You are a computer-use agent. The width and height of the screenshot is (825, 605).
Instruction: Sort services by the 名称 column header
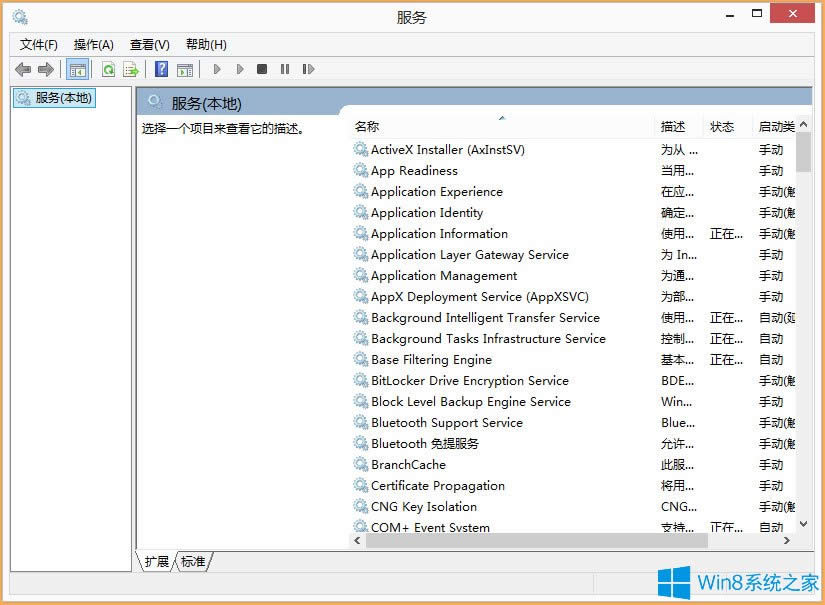tap(367, 126)
